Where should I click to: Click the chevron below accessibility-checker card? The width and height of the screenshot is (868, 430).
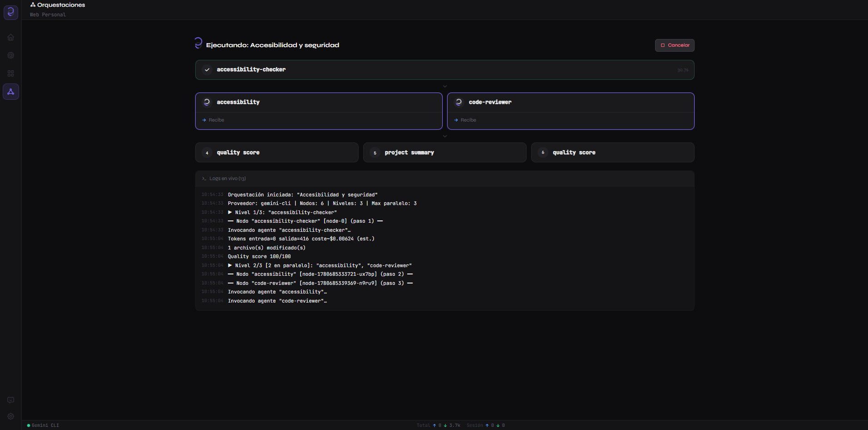(445, 86)
